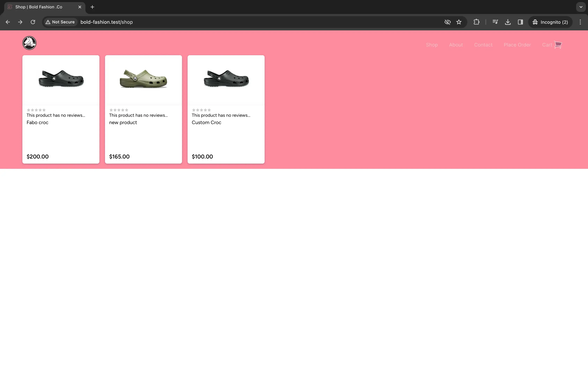Click the green new product image
This screenshot has height=367, width=588.
[143, 79]
